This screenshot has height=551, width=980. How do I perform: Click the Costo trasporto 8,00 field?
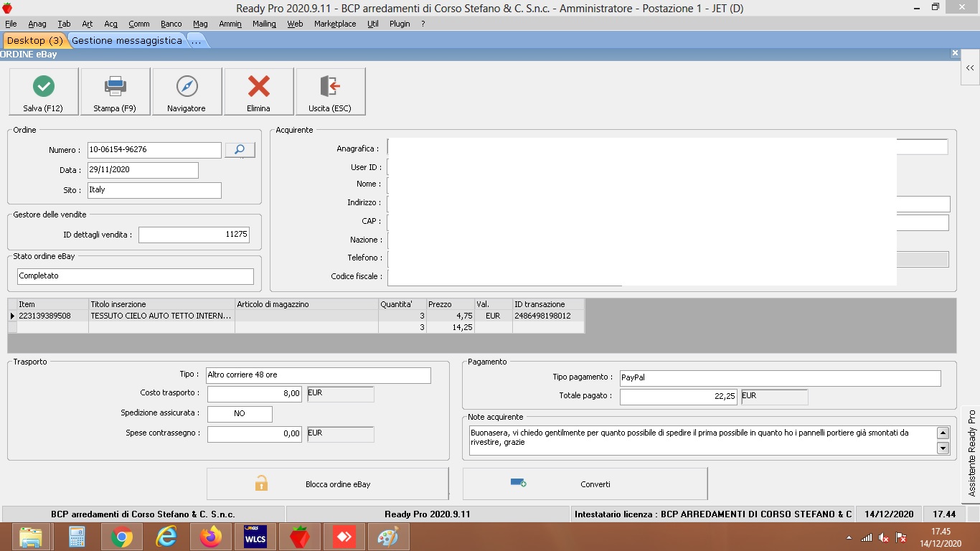pyautogui.click(x=255, y=394)
